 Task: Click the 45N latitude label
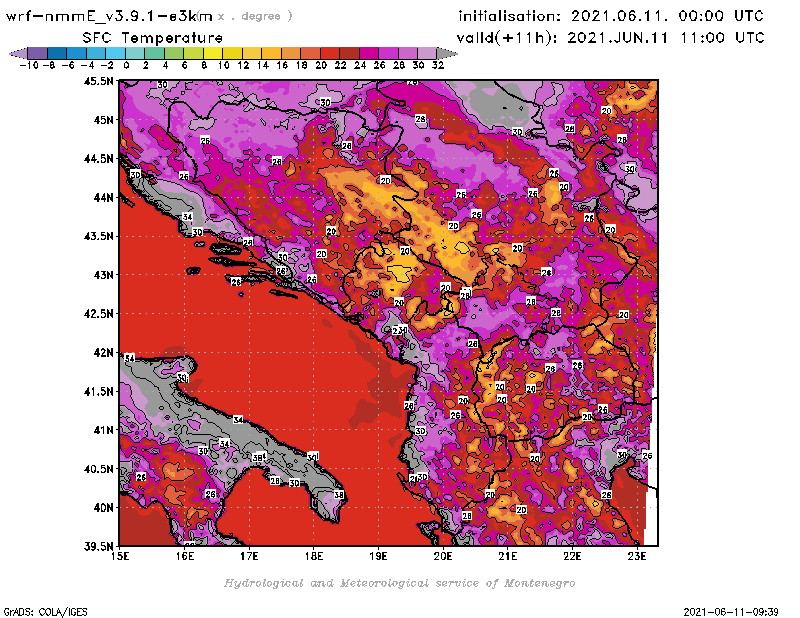pos(103,120)
